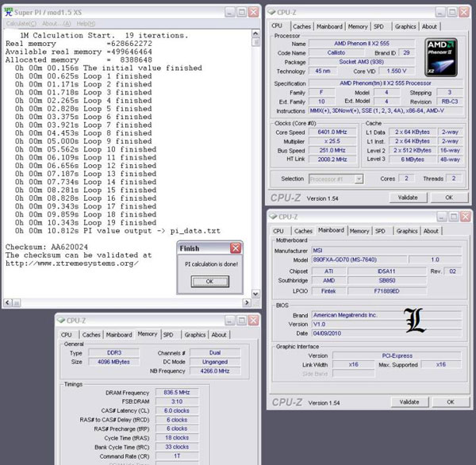The height and width of the screenshot is (465, 476).
Task: Open Graphics tab in the Mainboard window
Action: [x=407, y=231]
